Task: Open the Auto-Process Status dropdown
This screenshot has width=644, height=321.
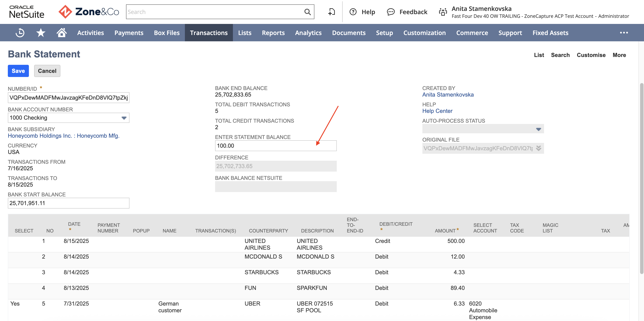Action: pyautogui.click(x=538, y=129)
